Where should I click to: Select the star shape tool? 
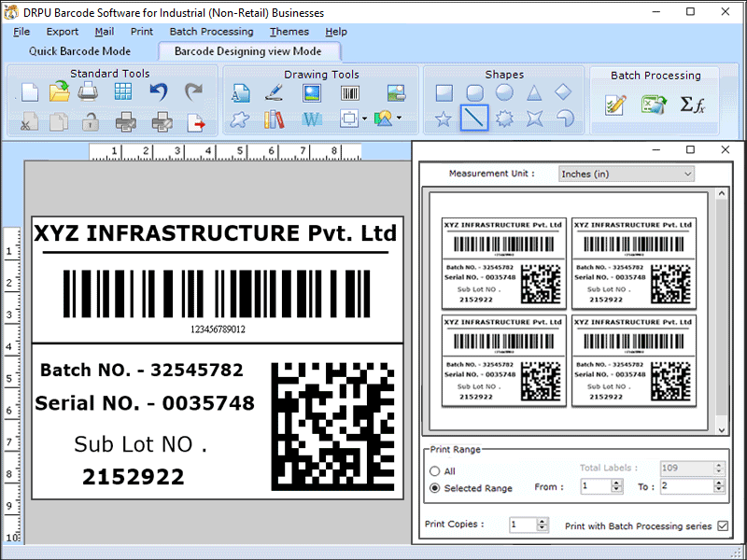coord(445,119)
